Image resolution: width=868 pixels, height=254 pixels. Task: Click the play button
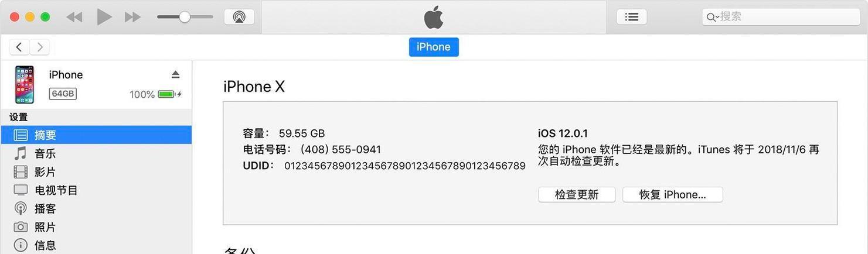pyautogui.click(x=104, y=17)
